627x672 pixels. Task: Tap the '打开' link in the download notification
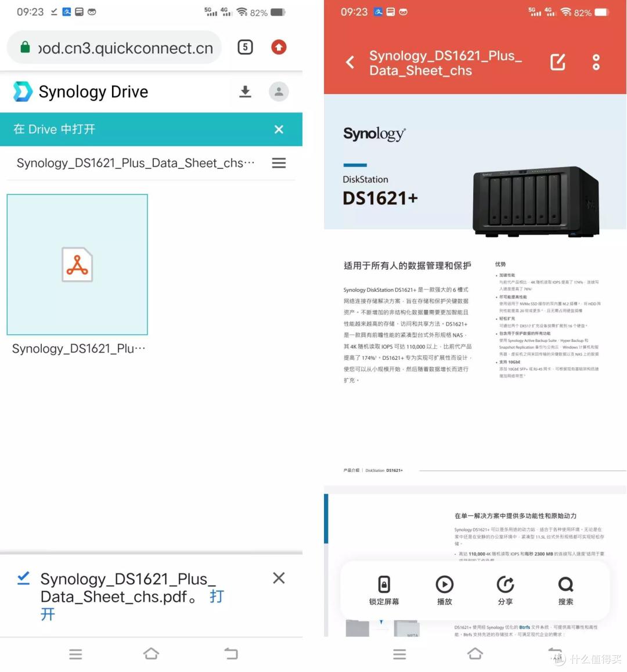(217, 596)
